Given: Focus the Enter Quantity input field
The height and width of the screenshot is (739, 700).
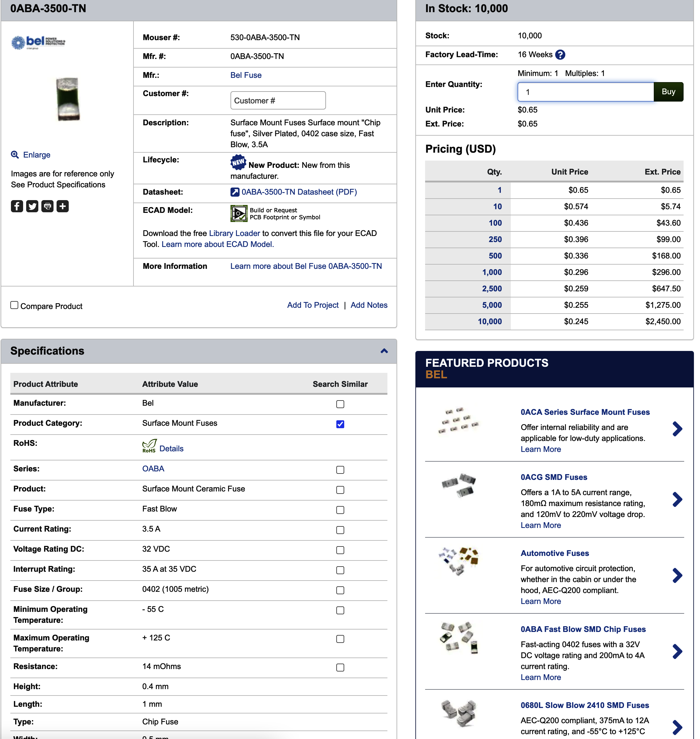Looking at the screenshot, I should 586,92.
